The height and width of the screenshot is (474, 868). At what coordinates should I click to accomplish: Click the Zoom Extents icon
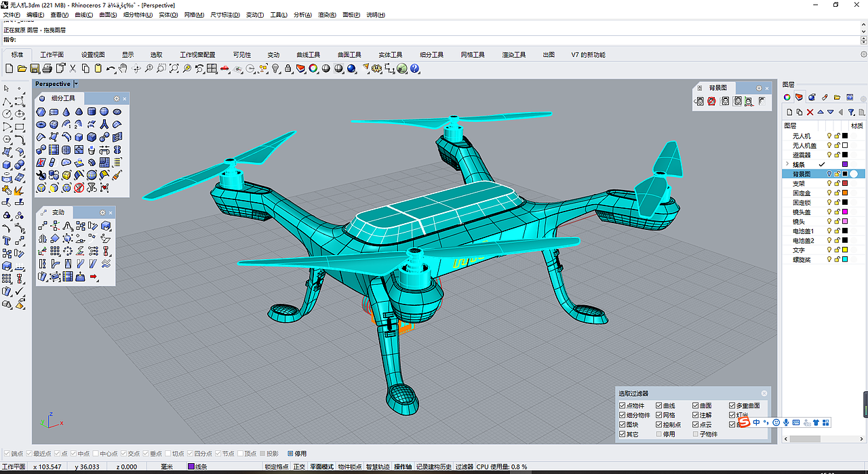point(174,68)
